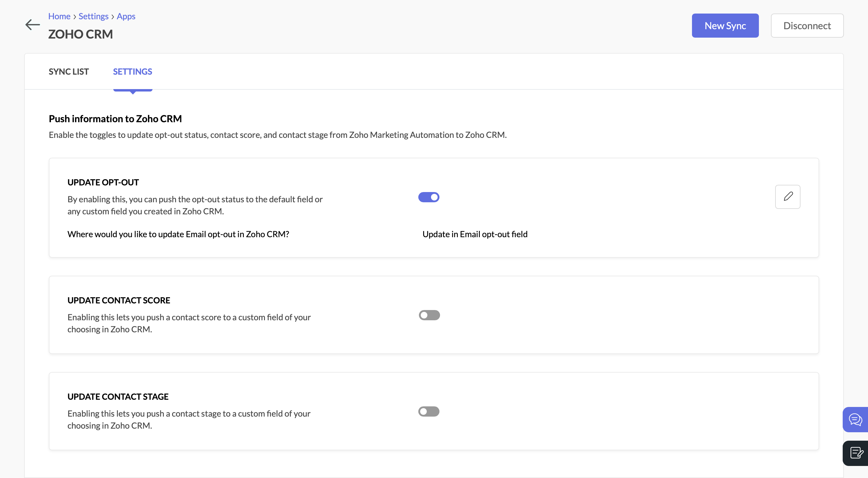Click the New Sync button
This screenshot has width=868, height=478.
point(725,26)
